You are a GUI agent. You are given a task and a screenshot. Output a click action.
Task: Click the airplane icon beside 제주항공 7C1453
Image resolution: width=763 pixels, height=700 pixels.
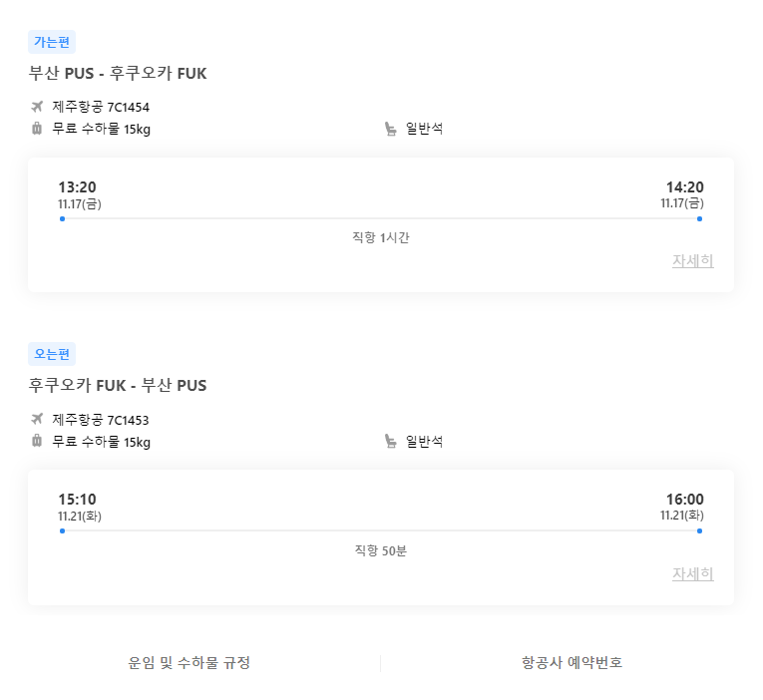(x=37, y=419)
